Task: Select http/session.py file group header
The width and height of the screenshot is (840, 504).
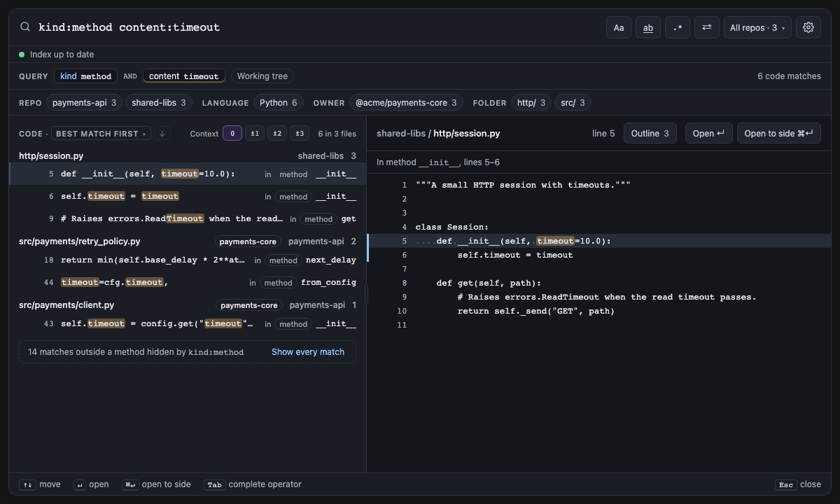Action: click(188, 156)
